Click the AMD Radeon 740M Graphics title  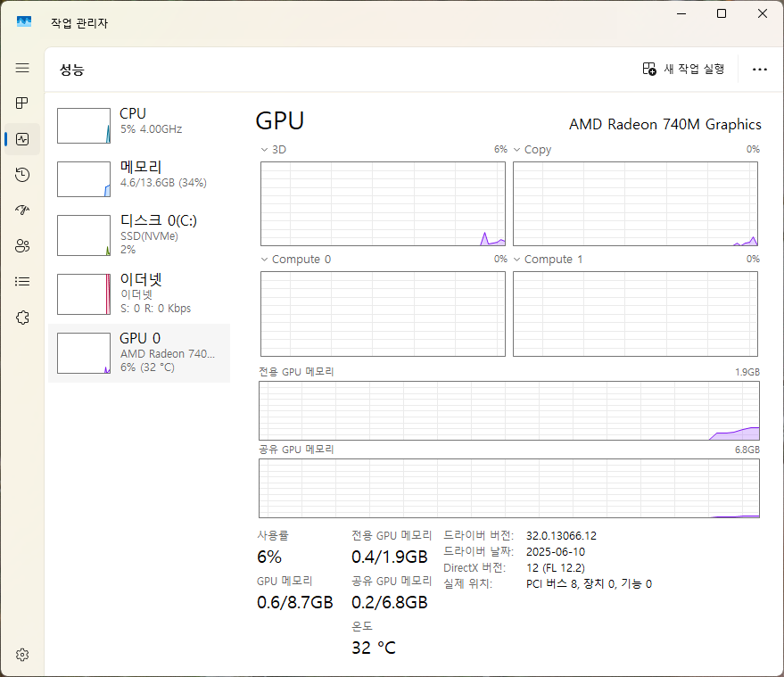click(665, 125)
